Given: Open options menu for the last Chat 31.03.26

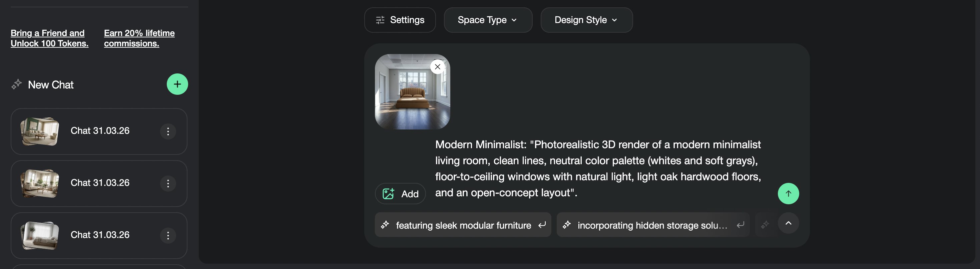Looking at the screenshot, I should click(x=168, y=235).
